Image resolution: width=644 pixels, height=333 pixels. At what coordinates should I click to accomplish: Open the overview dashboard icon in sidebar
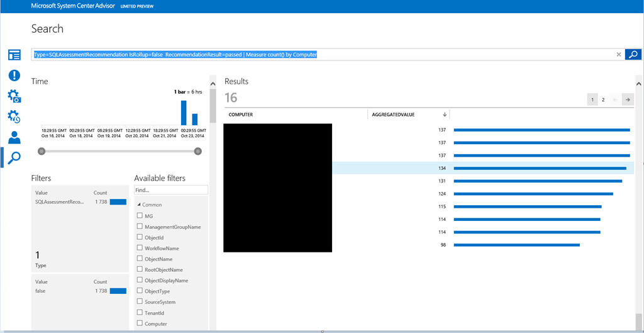14,55
